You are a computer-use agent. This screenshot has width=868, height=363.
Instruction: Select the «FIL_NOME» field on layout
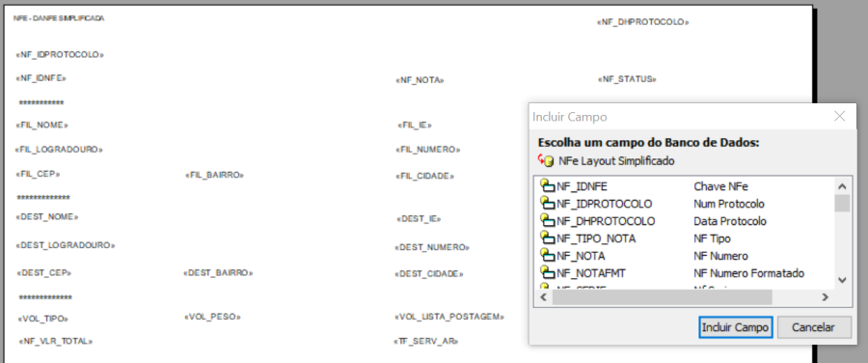click(x=42, y=125)
